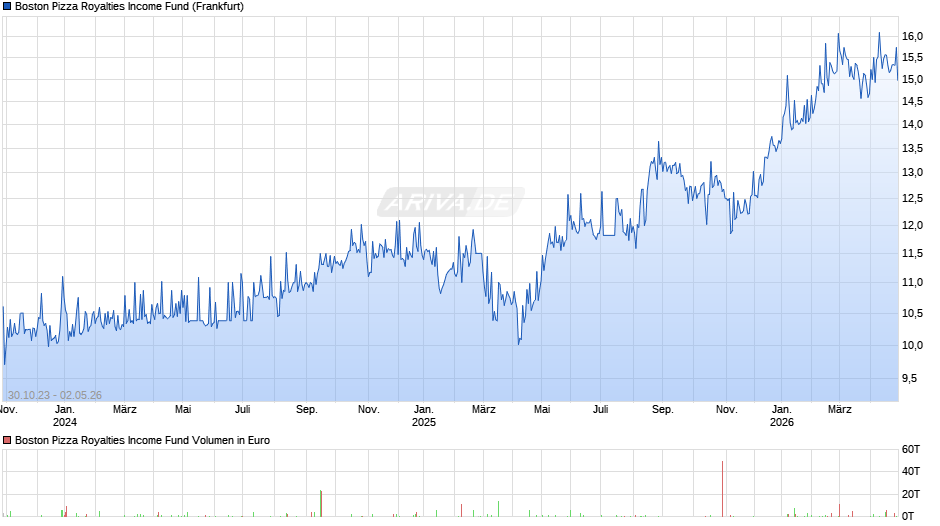The height and width of the screenshot is (526, 940).
Task: Click the 'Boston Pizza Royalties Income Fund Volumen in Euro' label
Action: point(143,440)
